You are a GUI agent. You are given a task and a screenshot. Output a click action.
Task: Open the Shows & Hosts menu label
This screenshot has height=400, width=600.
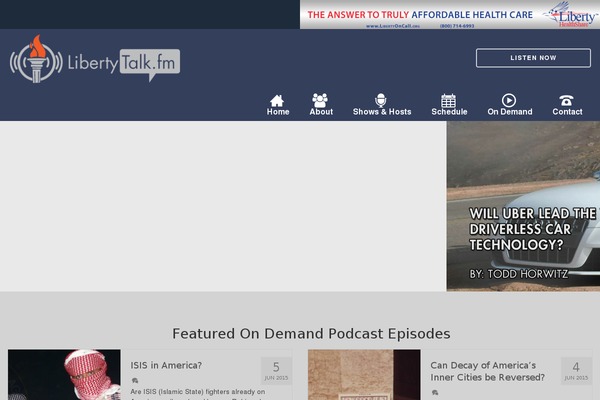pyautogui.click(x=382, y=112)
